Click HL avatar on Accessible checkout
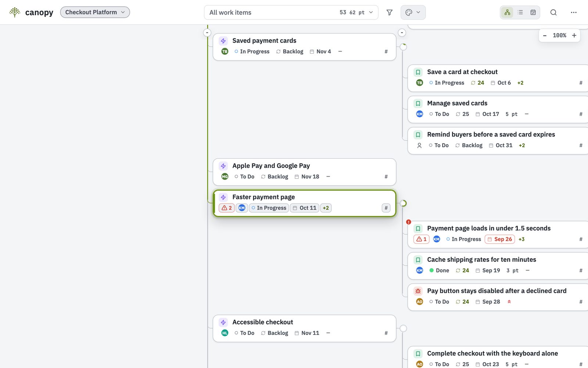 tap(225, 333)
